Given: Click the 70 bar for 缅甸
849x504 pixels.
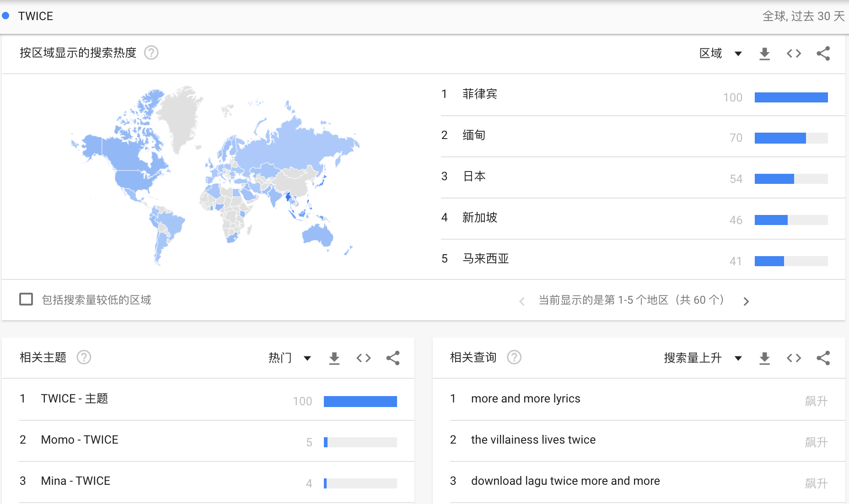Looking at the screenshot, I should 791,138.
